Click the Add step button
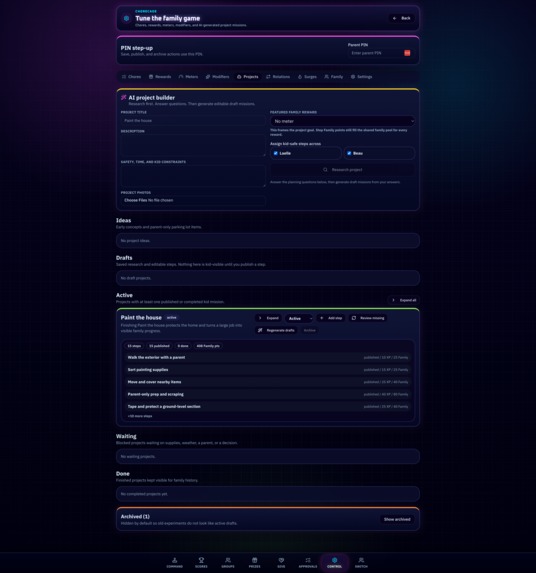 331,318
